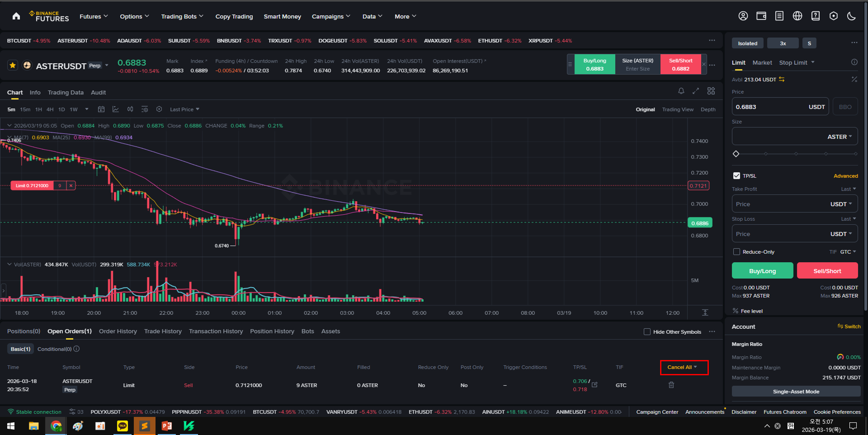The width and height of the screenshot is (868, 435).
Task: Expand the Stop Limit order type dropdown
Action: tap(796, 62)
